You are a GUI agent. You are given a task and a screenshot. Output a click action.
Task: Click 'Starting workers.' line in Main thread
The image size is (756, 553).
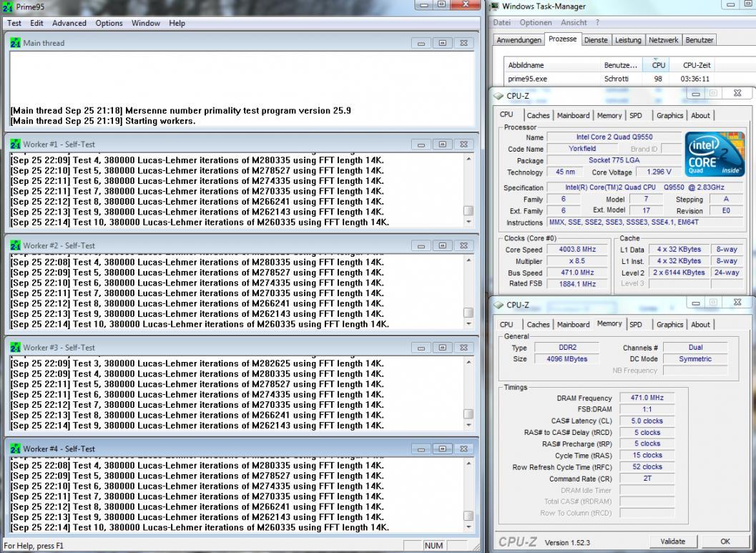[x=103, y=121]
